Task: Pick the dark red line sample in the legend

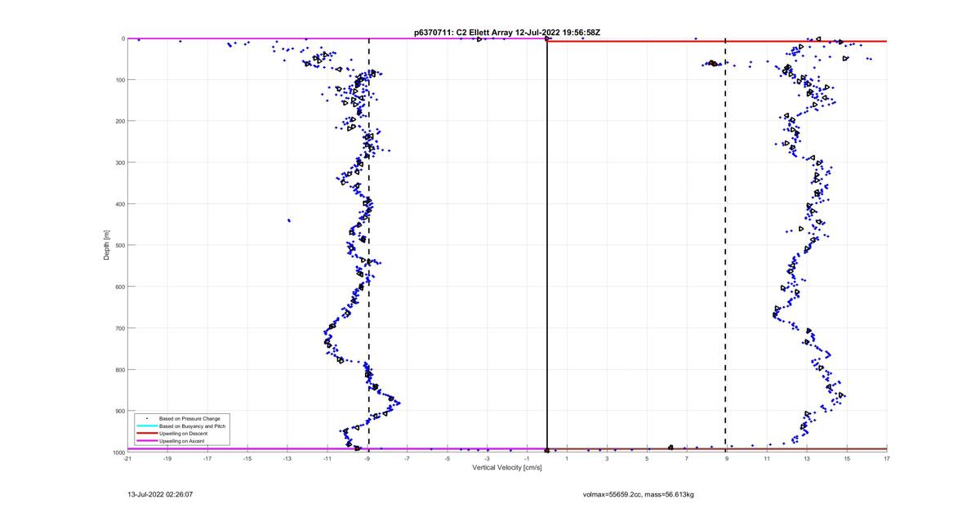Action: click(x=146, y=434)
